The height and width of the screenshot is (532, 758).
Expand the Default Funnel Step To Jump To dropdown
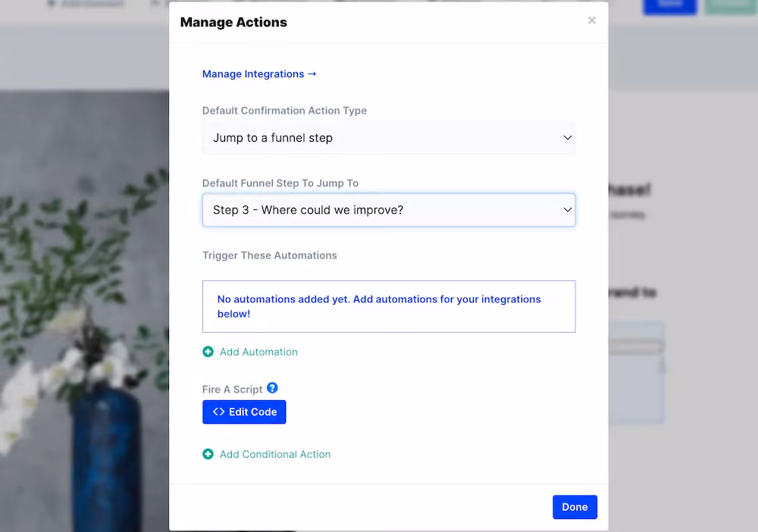tap(389, 210)
